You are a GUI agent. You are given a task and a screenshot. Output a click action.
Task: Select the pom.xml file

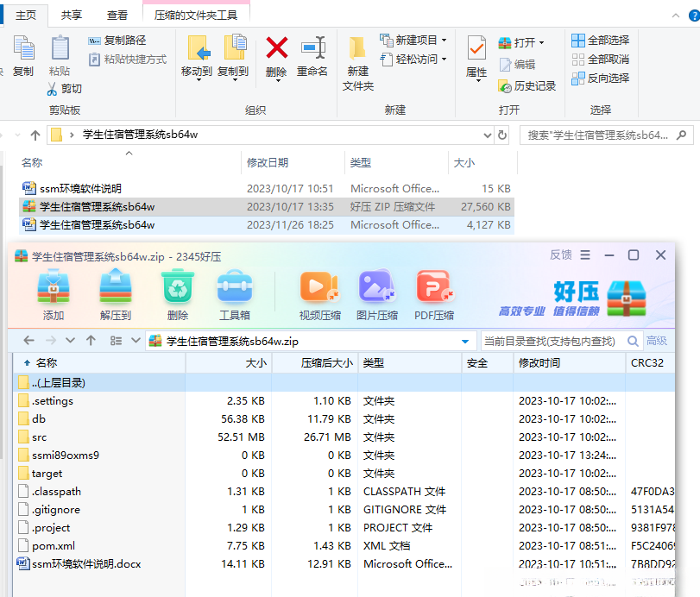tap(344, 546)
